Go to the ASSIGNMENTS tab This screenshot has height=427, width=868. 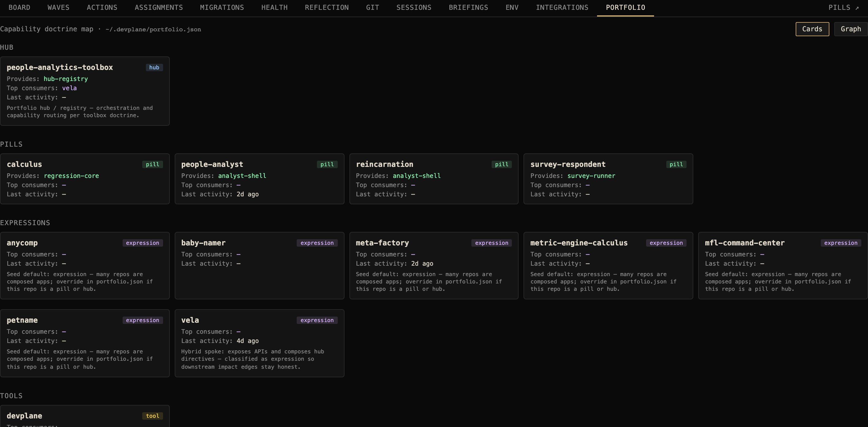pyautogui.click(x=159, y=7)
